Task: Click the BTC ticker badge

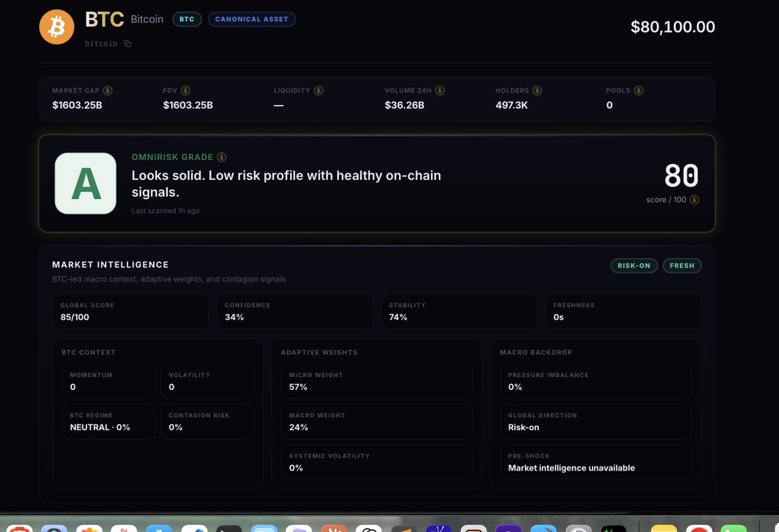Action: point(187,19)
